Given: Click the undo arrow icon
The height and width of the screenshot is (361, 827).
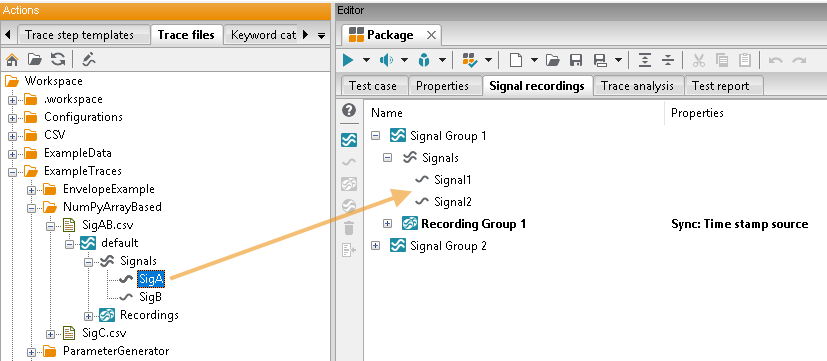Looking at the screenshot, I should pyautogui.click(x=775, y=60).
